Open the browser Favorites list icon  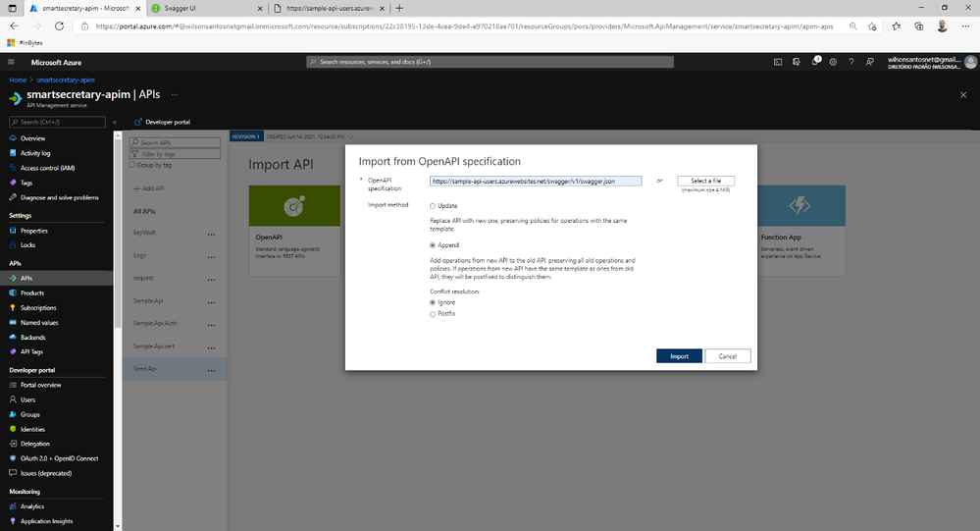897,27
